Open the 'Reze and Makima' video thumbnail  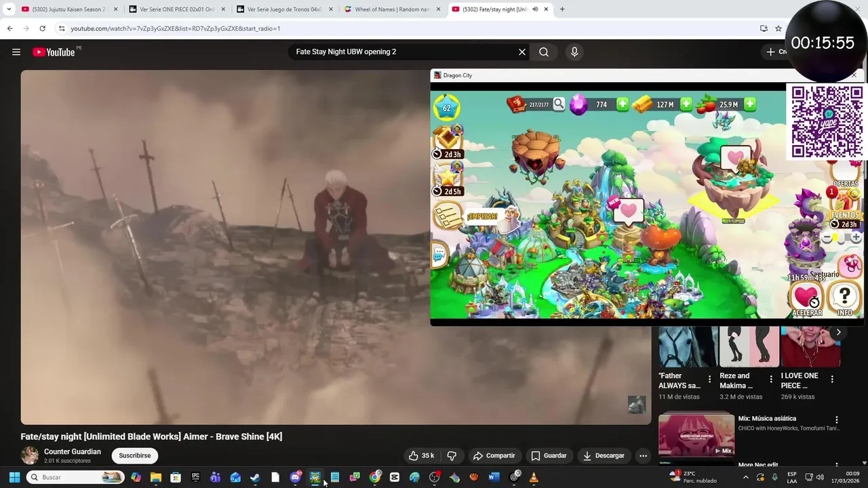tap(749, 346)
